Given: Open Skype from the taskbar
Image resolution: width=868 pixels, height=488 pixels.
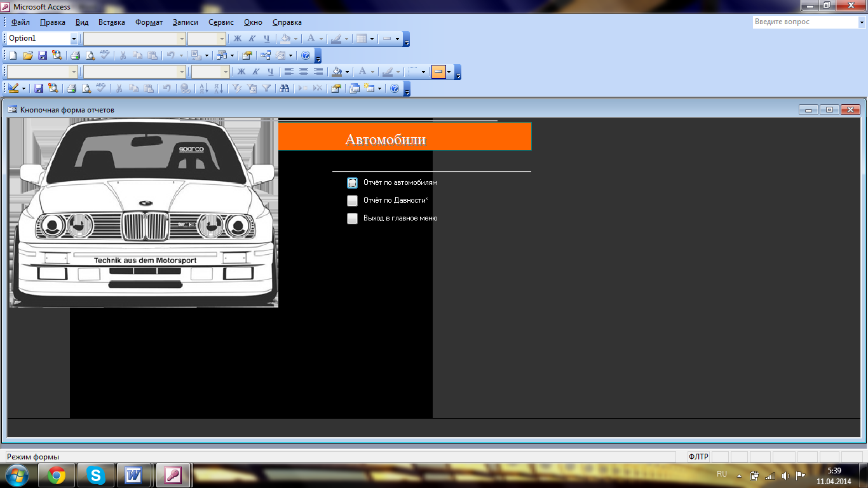Looking at the screenshot, I should tap(96, 475).
